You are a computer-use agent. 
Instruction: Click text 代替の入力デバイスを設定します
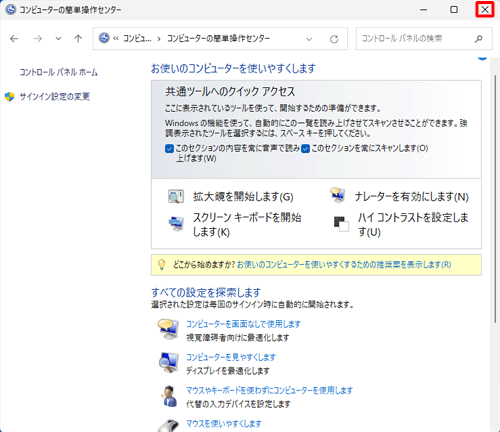[x=238, y=404]
